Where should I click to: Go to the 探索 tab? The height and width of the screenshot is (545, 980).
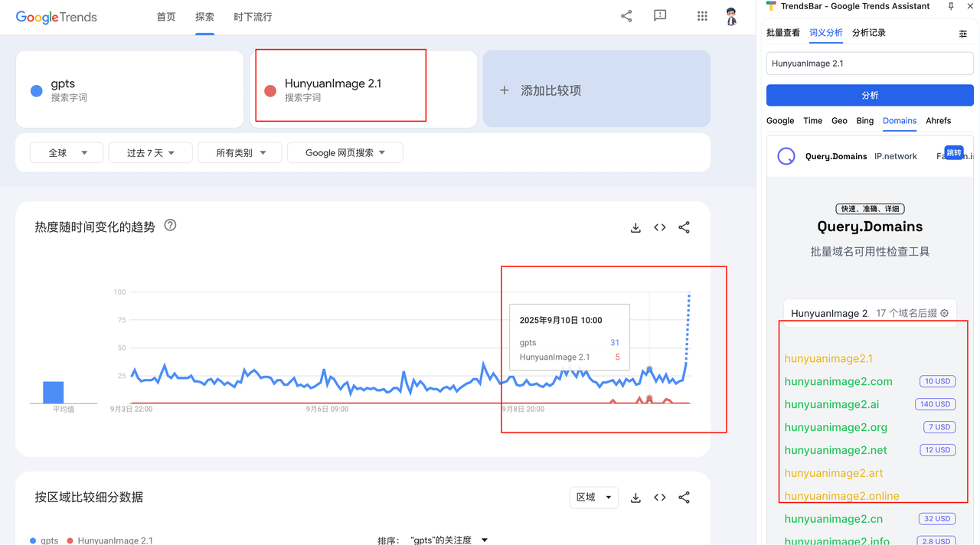click(x=204, y=17)
